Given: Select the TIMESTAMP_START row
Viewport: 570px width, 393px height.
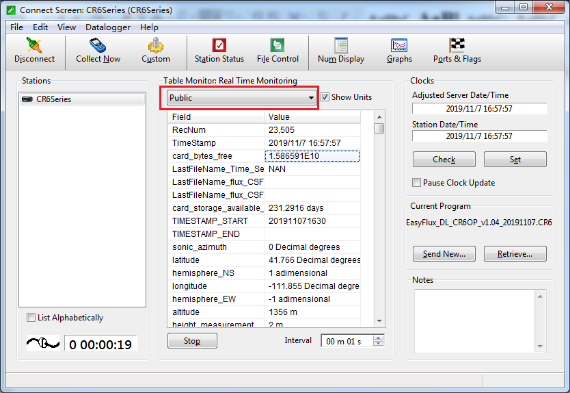Looking at the screenshot, I should (264, 221).
